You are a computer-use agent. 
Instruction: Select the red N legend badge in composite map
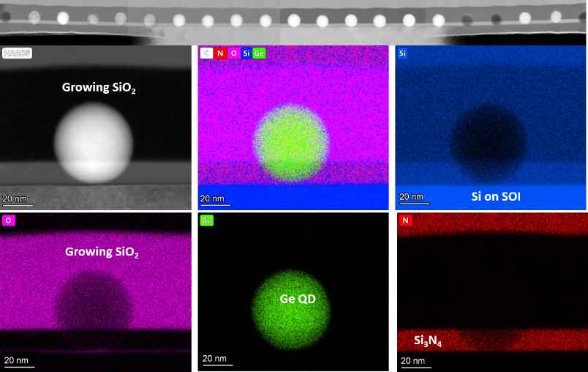click(220, 53)
